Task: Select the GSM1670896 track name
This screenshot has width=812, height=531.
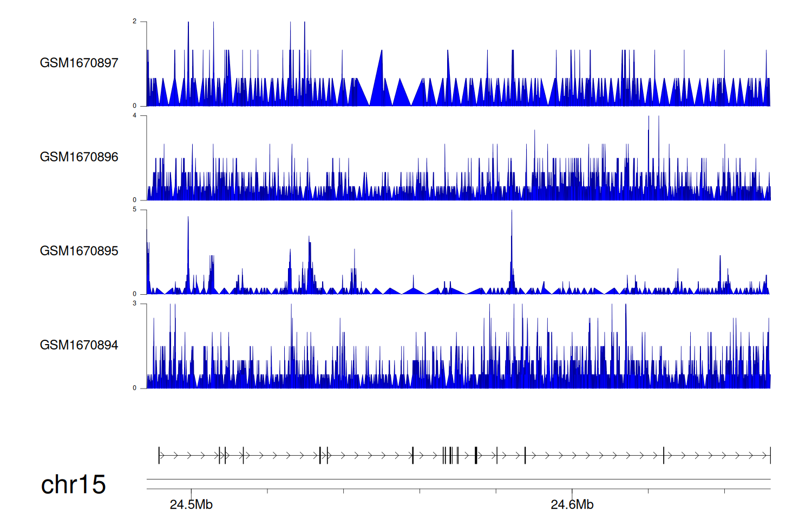Action: [x=79, y=157]
